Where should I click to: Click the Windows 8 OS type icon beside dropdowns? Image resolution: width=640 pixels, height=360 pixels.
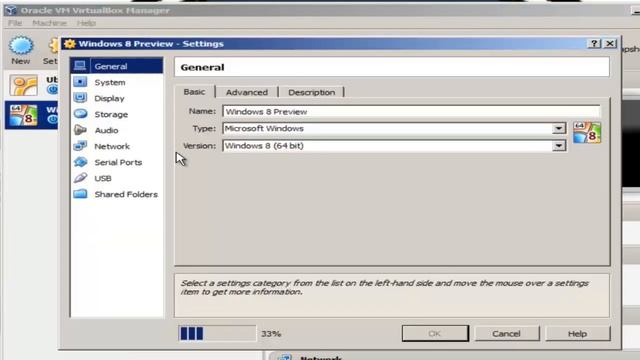(587, 133)
